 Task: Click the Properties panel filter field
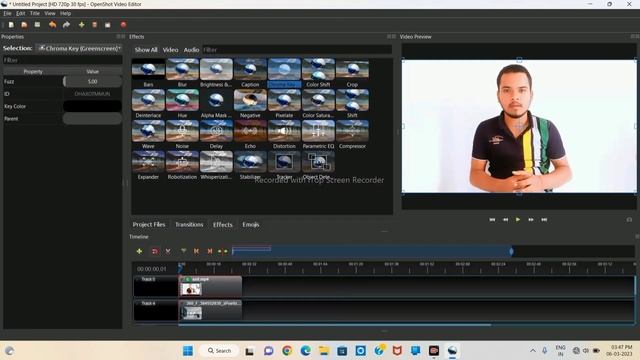(62, 60)
